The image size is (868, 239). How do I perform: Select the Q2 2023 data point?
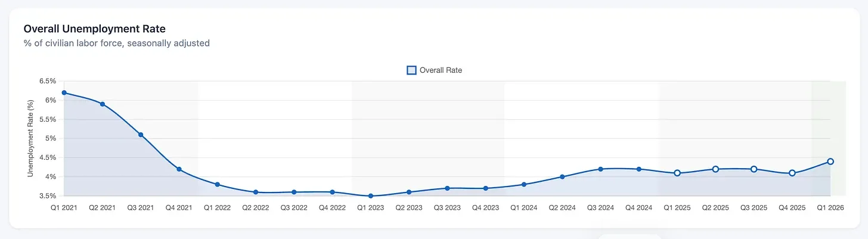point(409,192)
